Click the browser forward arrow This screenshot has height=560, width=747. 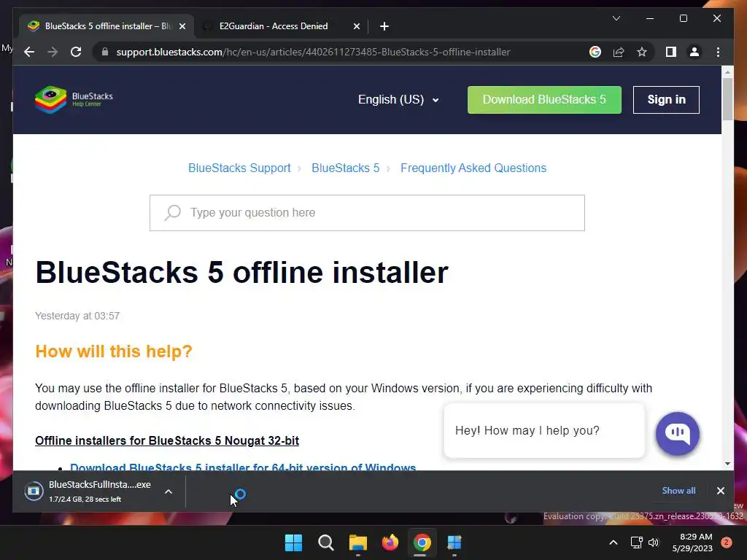tap(53, 52)
